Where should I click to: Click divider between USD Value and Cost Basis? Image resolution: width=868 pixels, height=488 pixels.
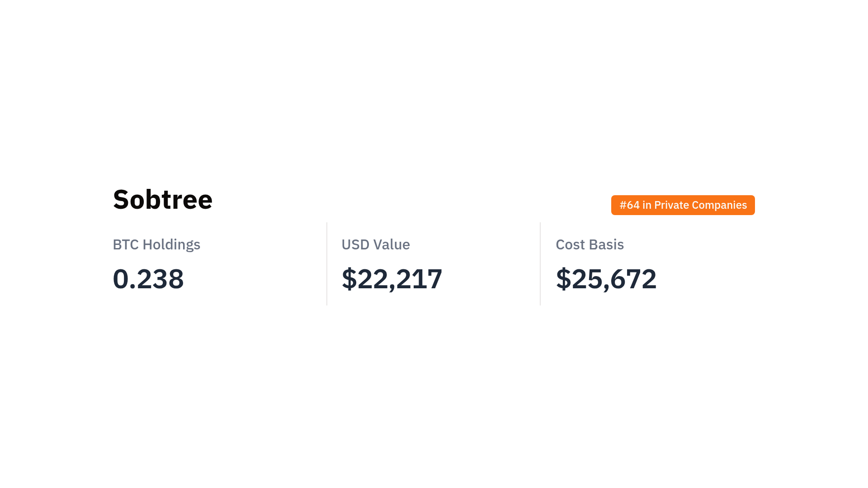click(540, 264)
